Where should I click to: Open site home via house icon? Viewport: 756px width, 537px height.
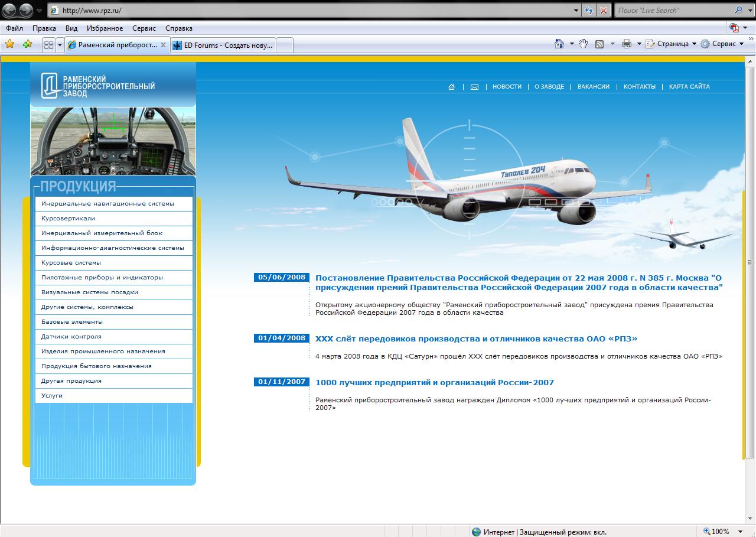(x=452, y=87)
